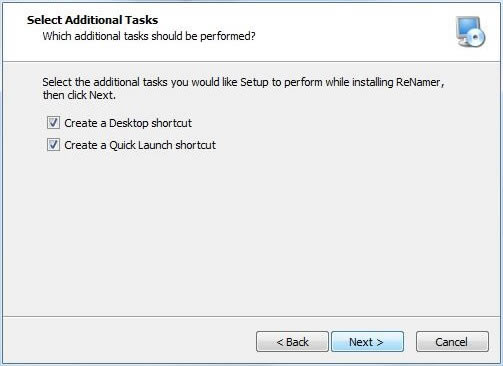
Task: Click the 'Select Additional Tasks' heading
Action: tap(92, 20)
